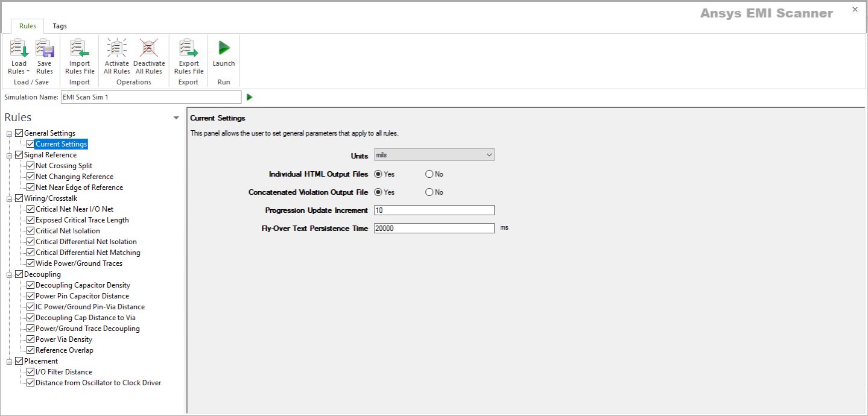Click the Save Rules icon
The height and width of the screenshot is (416, 868).
coord(44,54)
